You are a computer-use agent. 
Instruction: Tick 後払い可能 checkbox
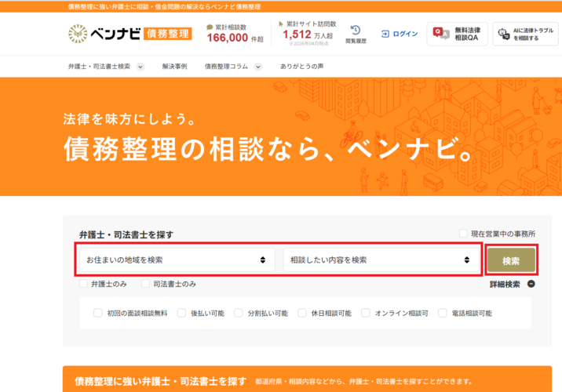point(182,313)
